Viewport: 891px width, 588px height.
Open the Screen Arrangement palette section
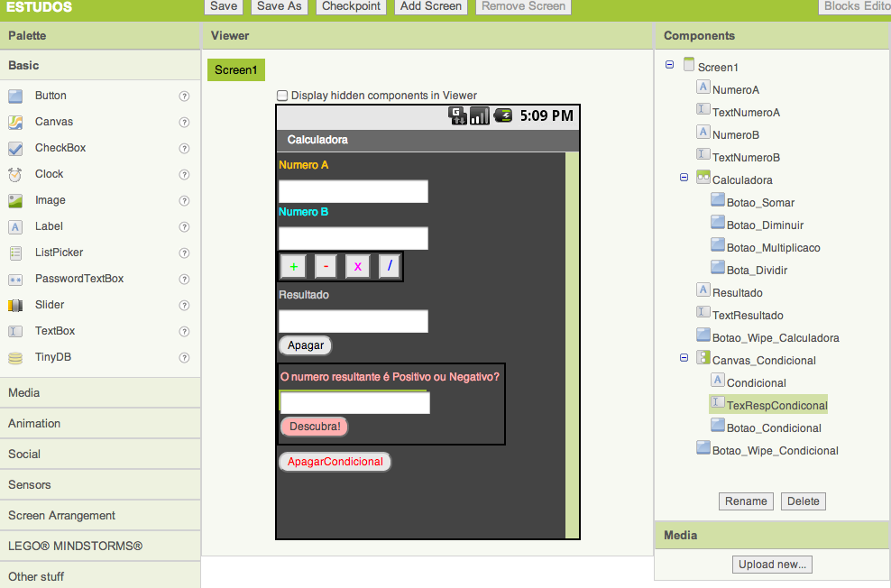tap(100, 516)
